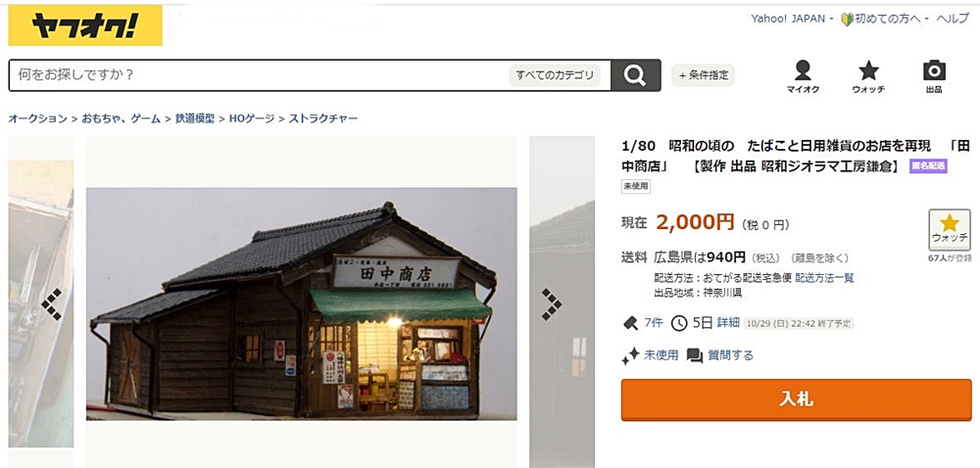Expand the +条件指定 search conditions
This screenshot has width=980, height=468.
[703, 75]
